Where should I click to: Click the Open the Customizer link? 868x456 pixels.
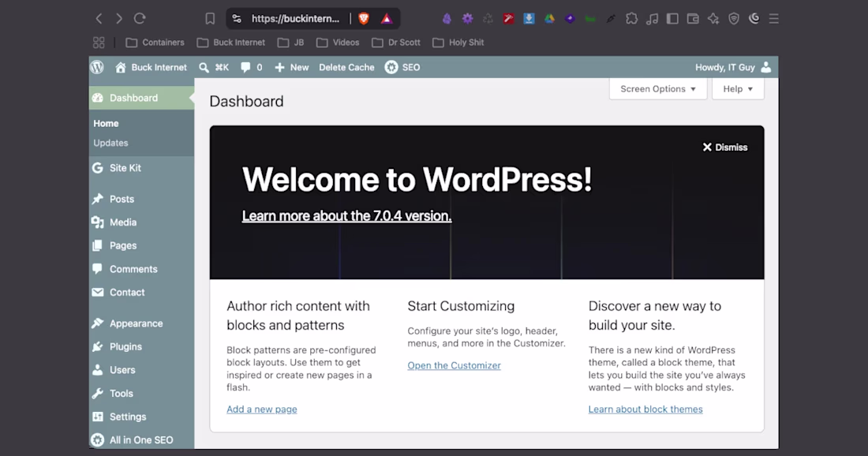[454, 365]
